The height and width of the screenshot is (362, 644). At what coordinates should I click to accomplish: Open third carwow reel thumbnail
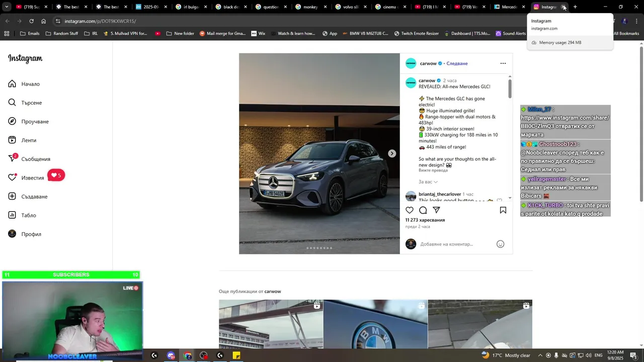tap(480, 324)
